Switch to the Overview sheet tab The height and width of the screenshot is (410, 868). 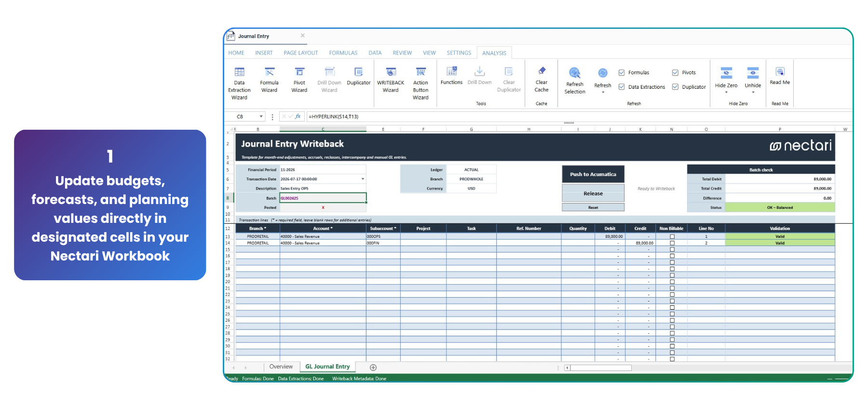[x=281, y=367]
